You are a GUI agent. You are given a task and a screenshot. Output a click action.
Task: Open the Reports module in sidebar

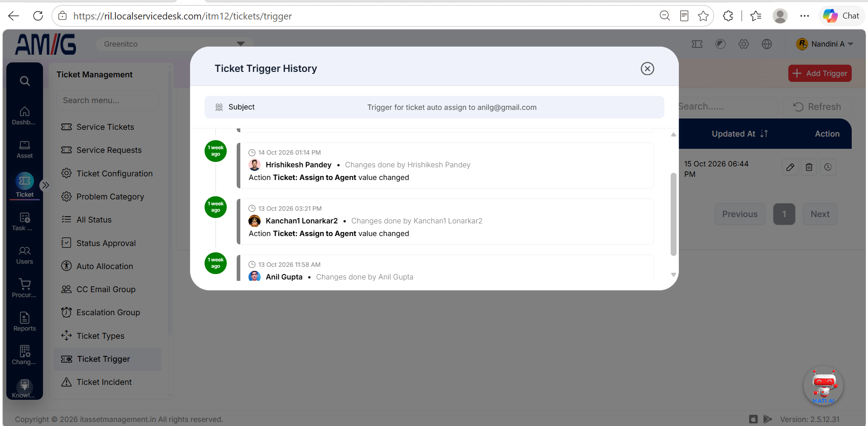pos(25,322)
